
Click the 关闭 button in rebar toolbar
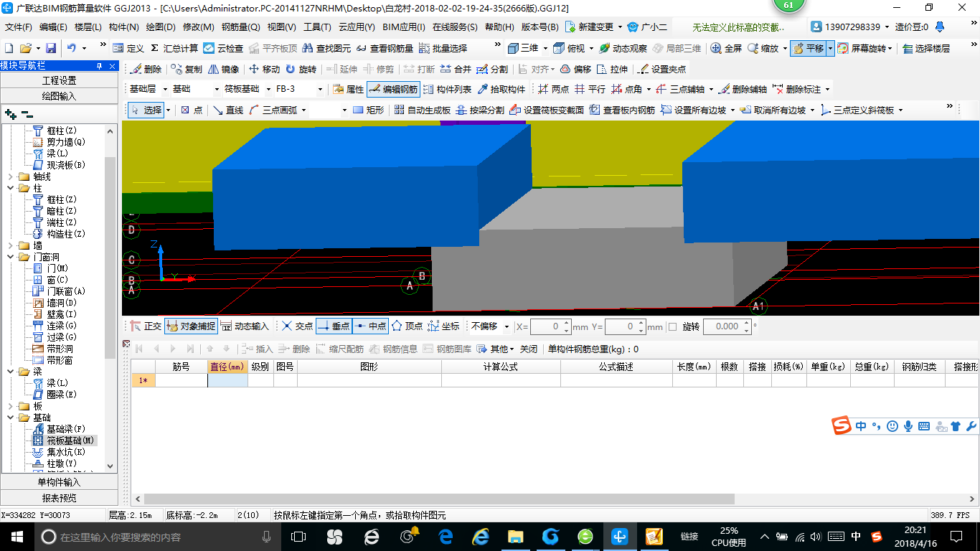(x=529, y=349)
